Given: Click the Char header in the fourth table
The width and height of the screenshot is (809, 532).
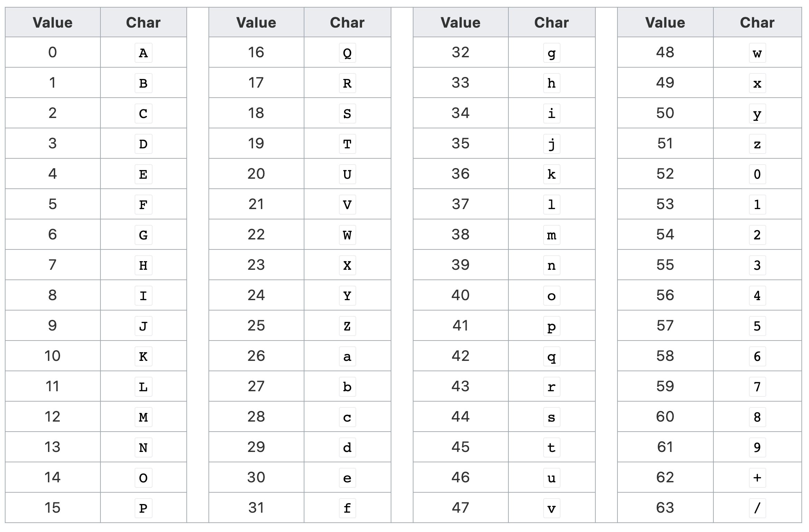Looking at the screenshot, I should (x=748, y=18).
